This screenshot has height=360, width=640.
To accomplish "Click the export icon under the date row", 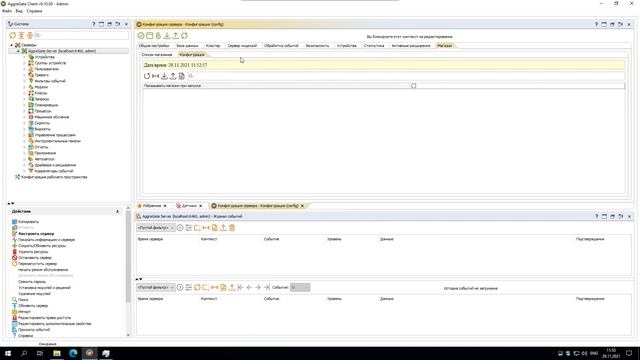I will (x=173, y=76).
